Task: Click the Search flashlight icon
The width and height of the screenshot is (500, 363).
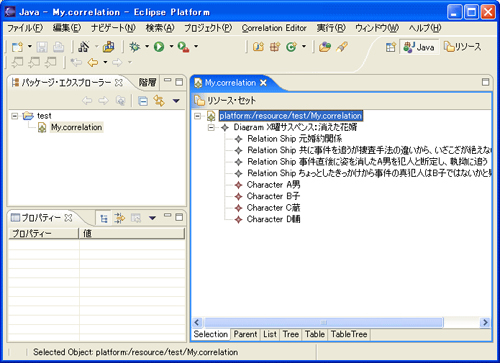Action: click(x=342, y=47)
